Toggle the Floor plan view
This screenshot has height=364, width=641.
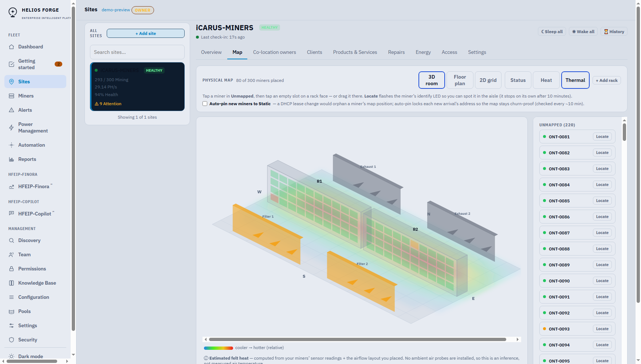pos(460,80)
